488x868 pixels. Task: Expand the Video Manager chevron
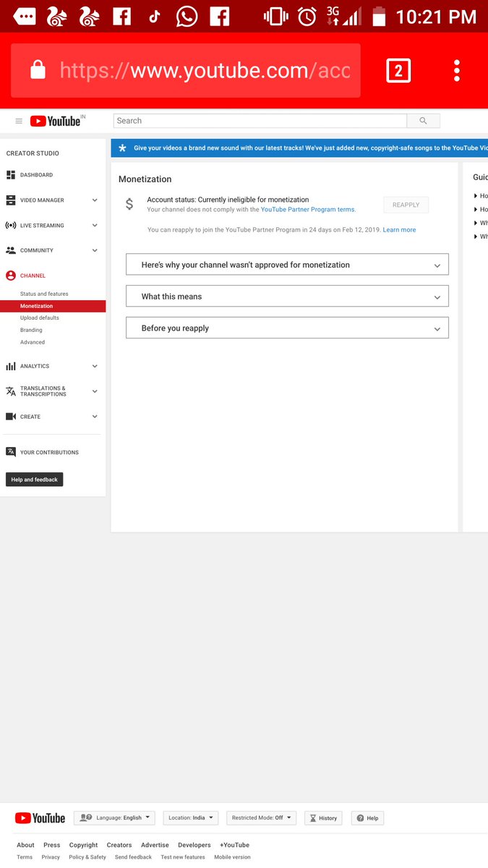(x=95, y=200)
